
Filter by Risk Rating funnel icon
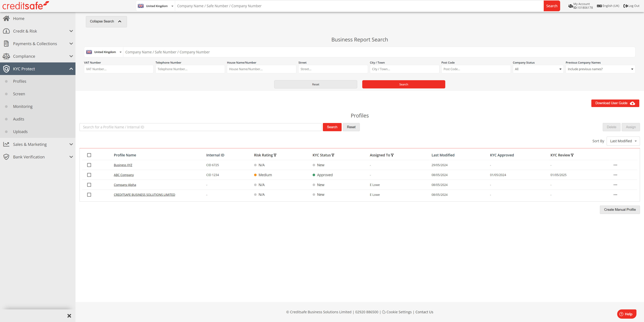click(275, 155)
